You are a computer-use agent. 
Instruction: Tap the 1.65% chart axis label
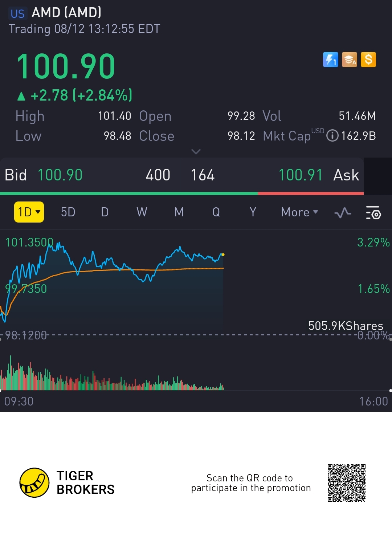(x=374, y=289)
